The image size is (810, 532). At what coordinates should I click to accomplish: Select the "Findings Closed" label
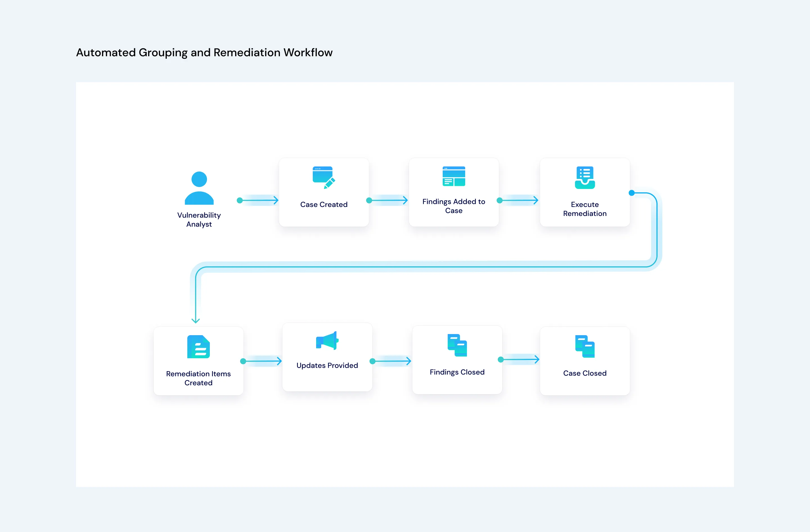pyautogui.click(x=457, y=372)
